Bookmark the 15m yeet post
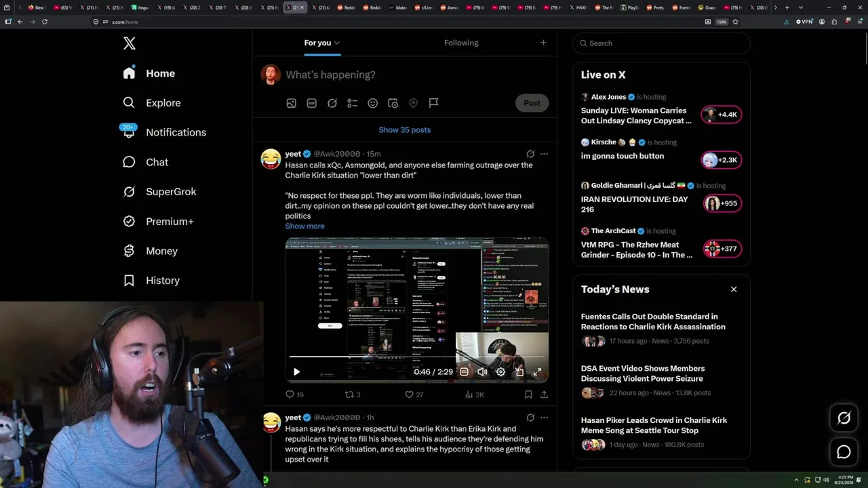Screen dimensions: 868x488 [x=528, y=394]
